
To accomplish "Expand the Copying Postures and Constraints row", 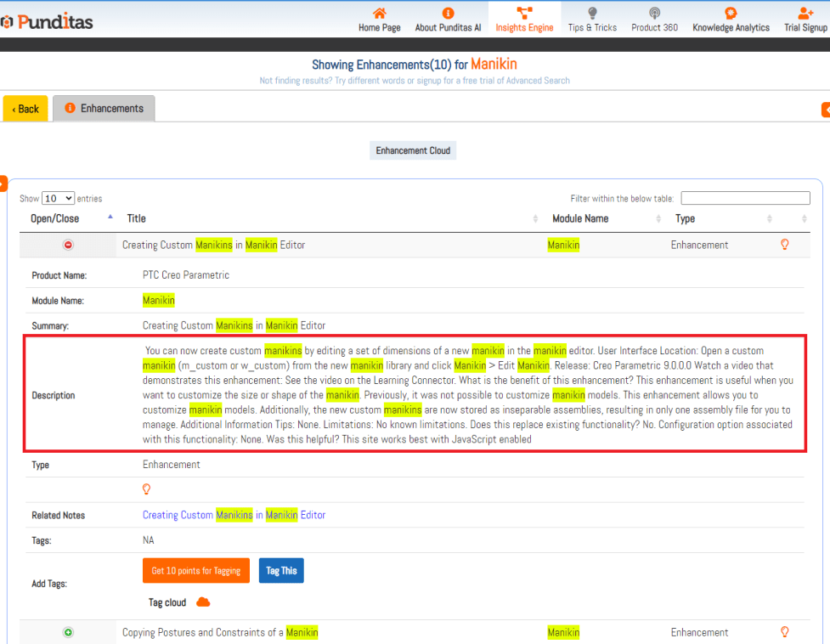I will [69, 632].
